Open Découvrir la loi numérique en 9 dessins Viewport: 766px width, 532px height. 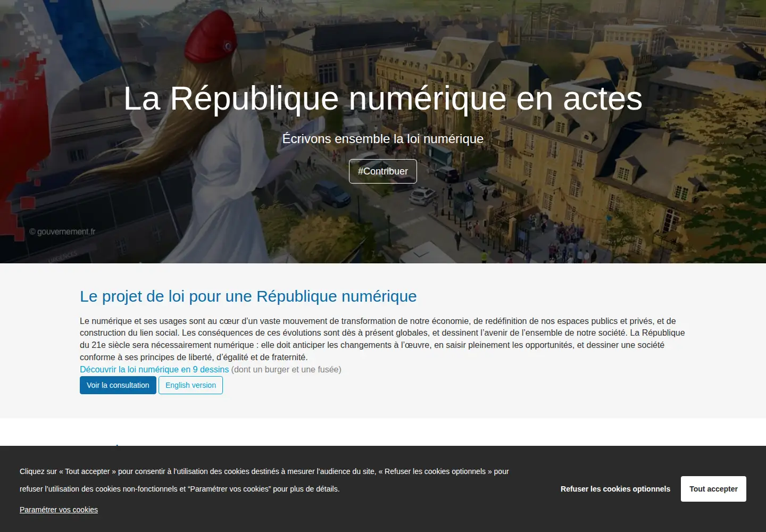tap(154, 369)
